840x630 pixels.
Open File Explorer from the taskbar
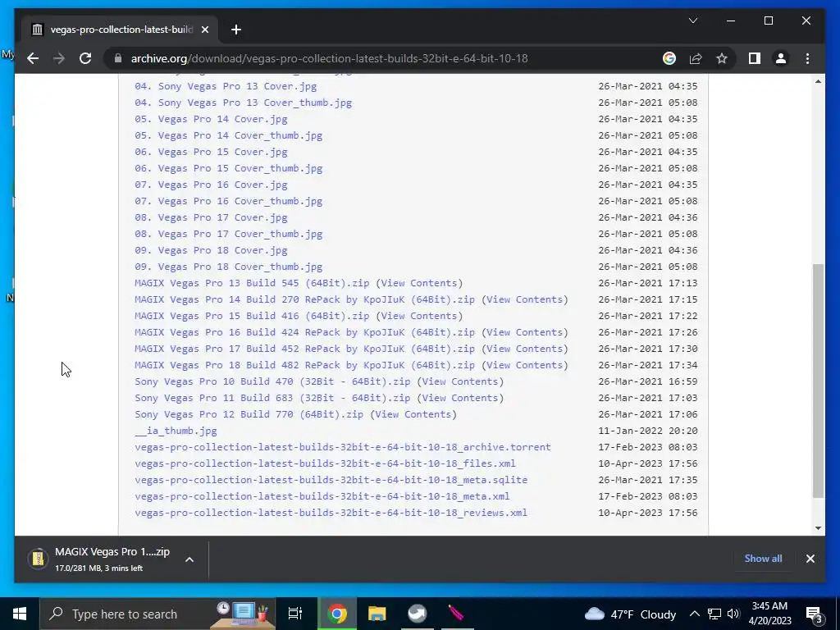coord(377,614)
